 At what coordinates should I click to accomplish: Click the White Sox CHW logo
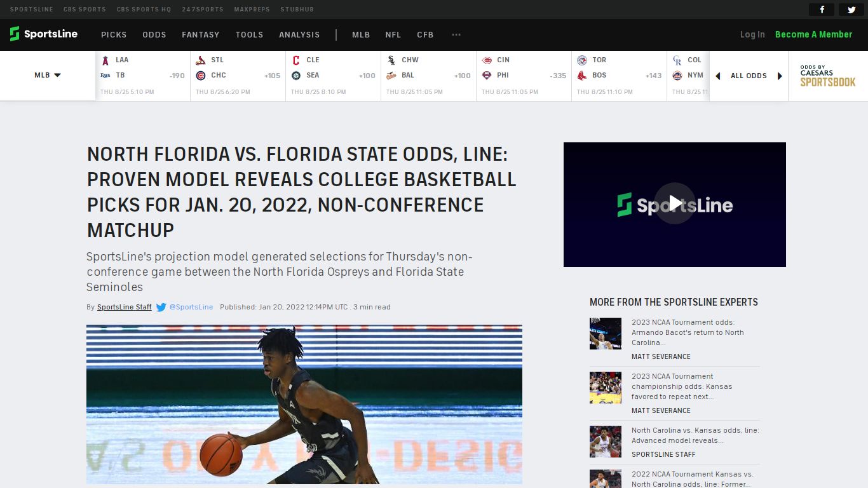pos(391,60)
